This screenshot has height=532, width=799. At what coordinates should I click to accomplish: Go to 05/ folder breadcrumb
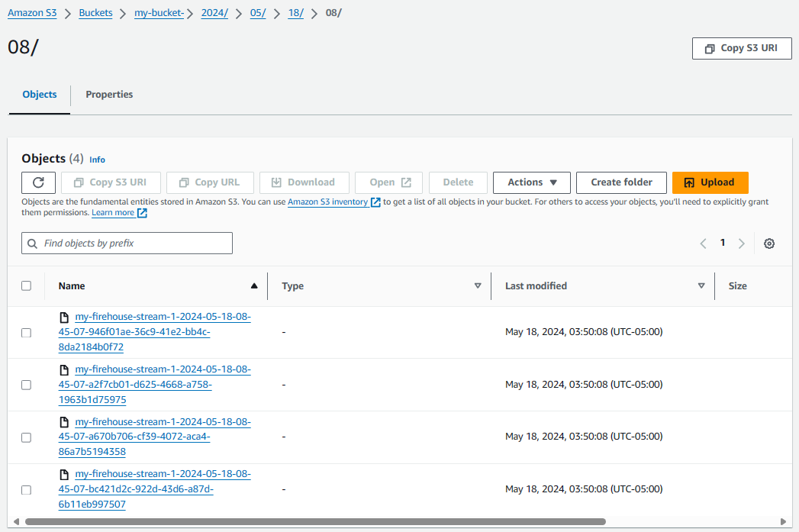[x=258, y=13]
